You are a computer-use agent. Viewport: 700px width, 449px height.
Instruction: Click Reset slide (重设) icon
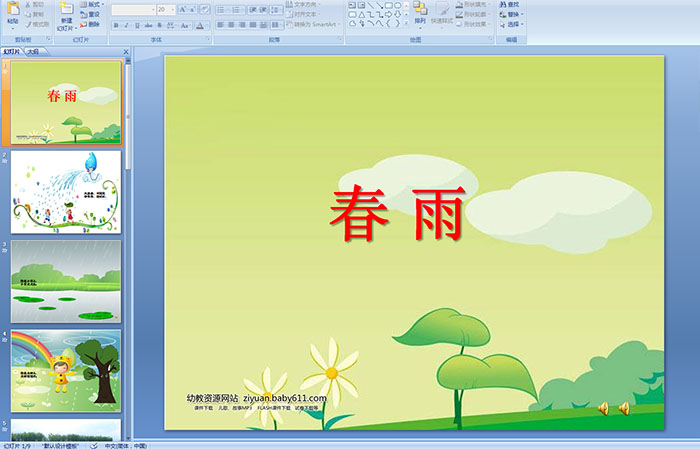[84, 15]
